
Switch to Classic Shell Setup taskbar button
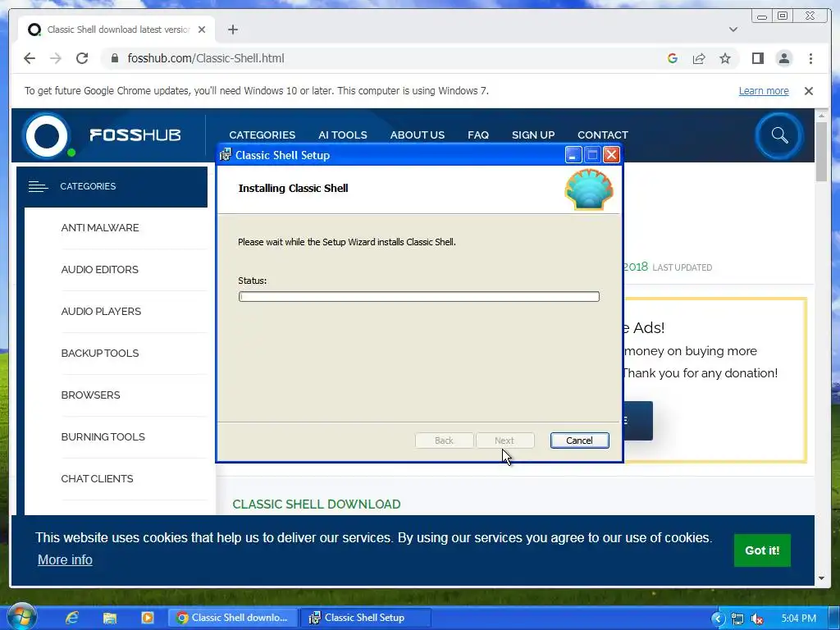click(365, 618)
